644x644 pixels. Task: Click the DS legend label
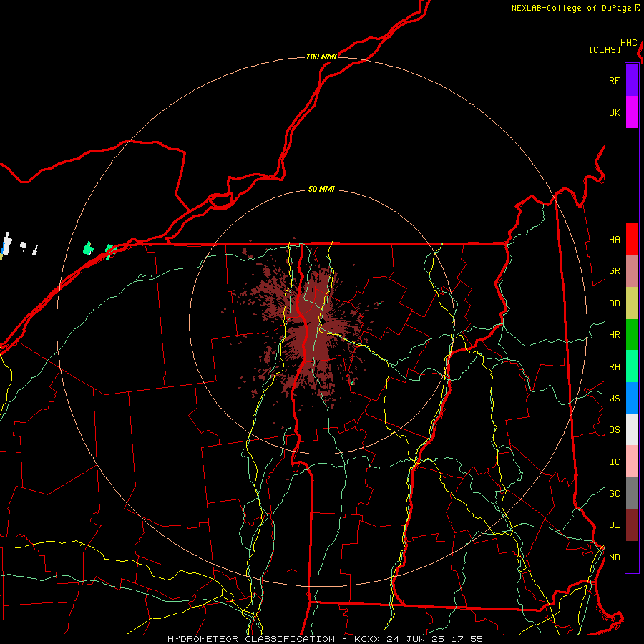click(614, 429)
